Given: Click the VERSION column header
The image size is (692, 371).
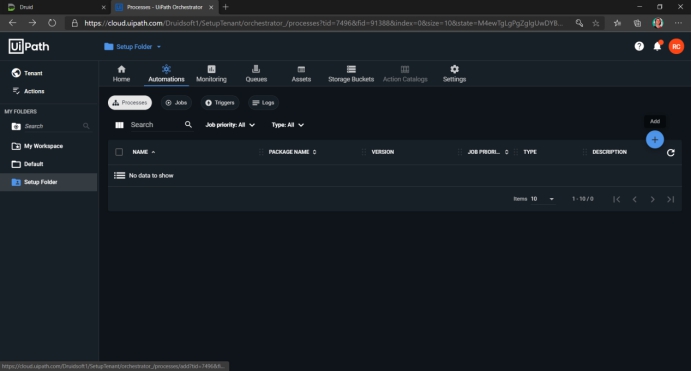Looking at the screenshot, I should coord(383,152).
